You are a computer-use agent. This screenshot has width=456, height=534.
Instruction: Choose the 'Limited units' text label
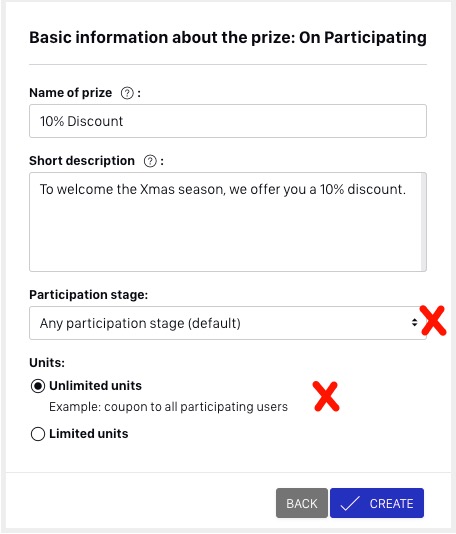89,434
